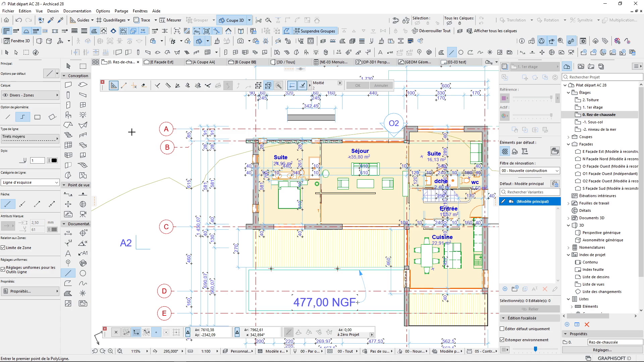
Task: Select the Arrow selection tool in the toolbox
Action: click(68, 66)
